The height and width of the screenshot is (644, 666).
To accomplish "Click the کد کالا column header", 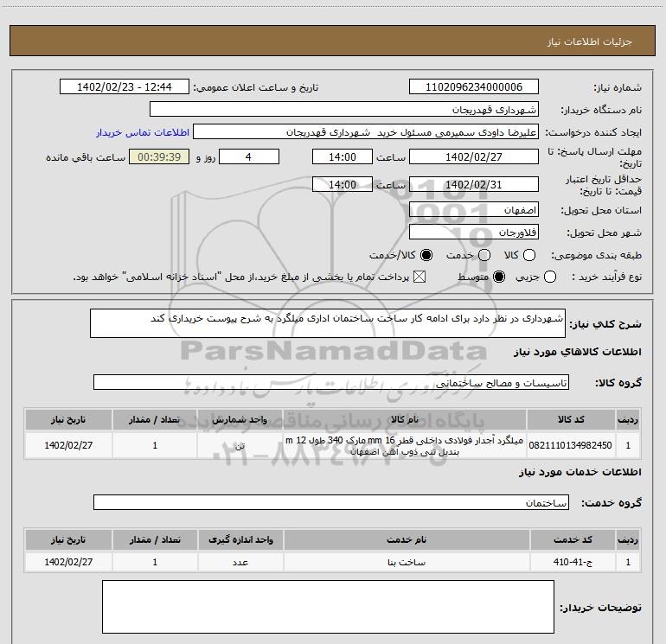I will click(x=571, y=419).
